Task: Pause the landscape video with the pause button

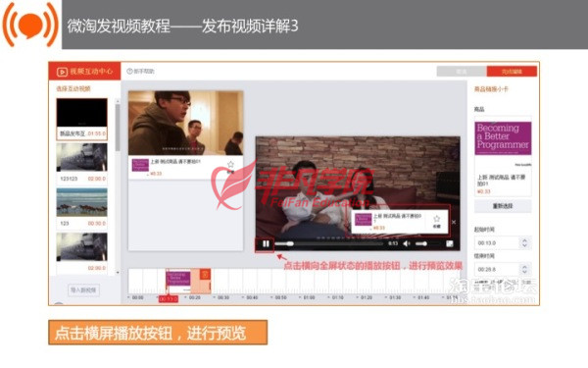Action: tap(266, 244)
